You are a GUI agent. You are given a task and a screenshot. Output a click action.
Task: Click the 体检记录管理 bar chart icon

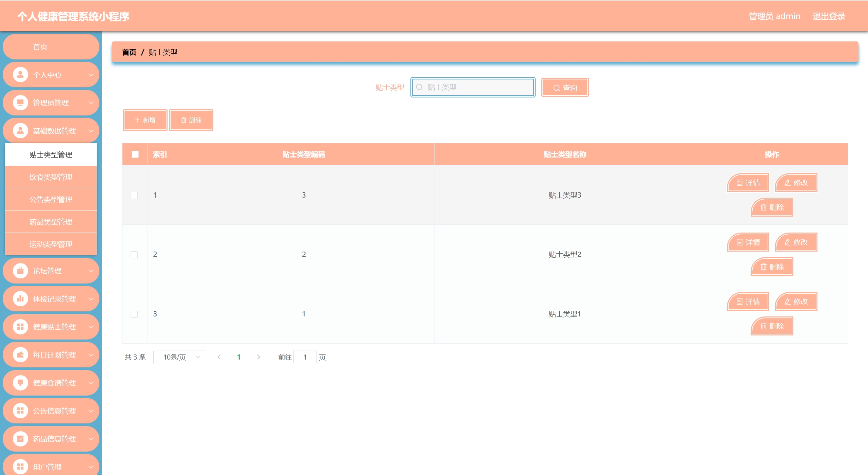20,299
